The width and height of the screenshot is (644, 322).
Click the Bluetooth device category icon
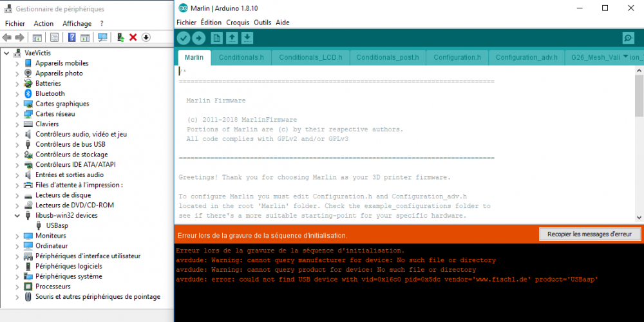[28, 93]
